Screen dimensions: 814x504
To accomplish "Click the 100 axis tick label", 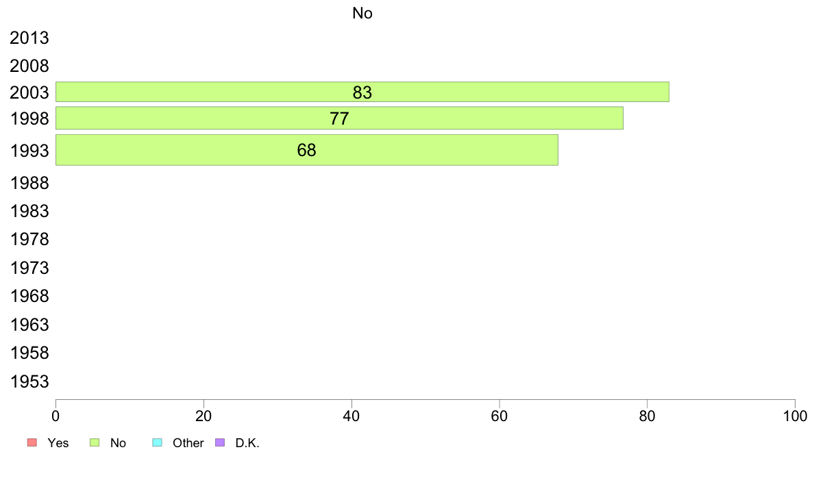I will [x=795, y=416].
